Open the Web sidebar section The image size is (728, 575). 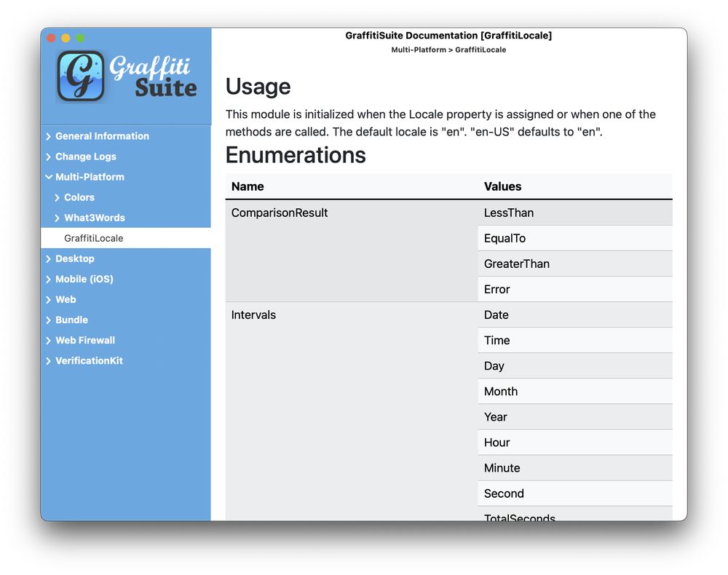(x=66, y=299)
